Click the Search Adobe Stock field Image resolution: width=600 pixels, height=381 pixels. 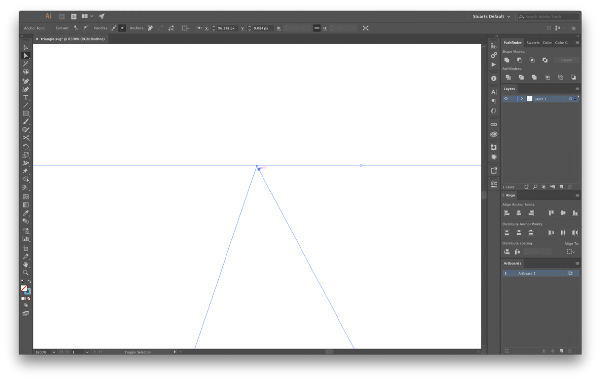(548, 16)
